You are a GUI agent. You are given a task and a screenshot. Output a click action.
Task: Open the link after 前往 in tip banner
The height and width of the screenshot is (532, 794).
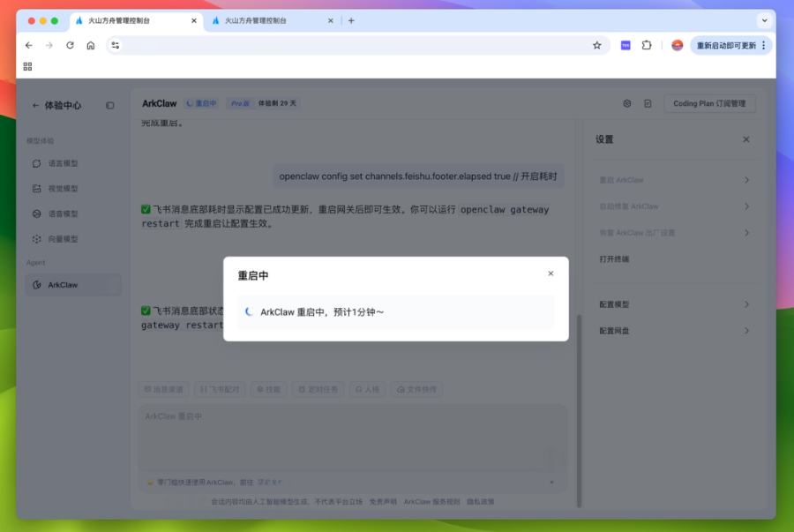tap(270, 482)
